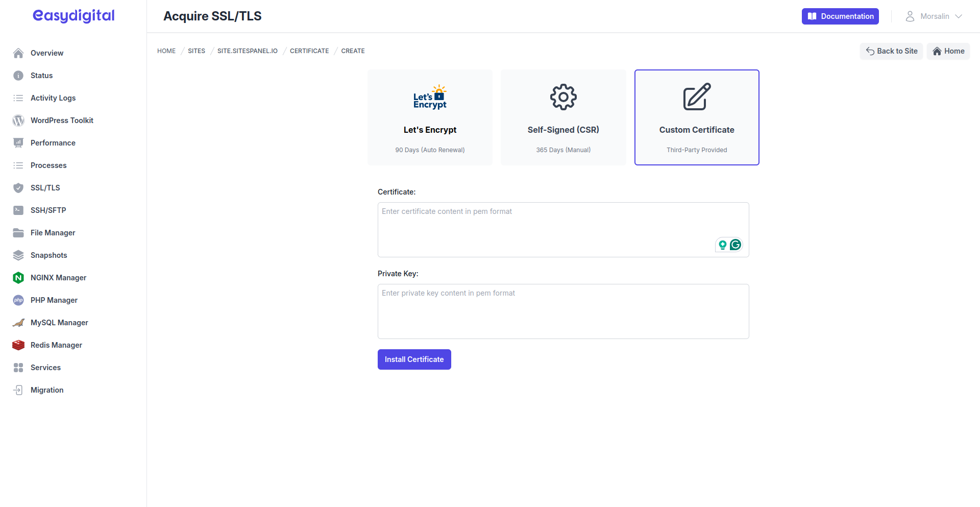Image resolution: width=980 pixels, height=507 pixels.
Task: Click the Grammarly G icon in certificate field
Action: click(736, 245)
